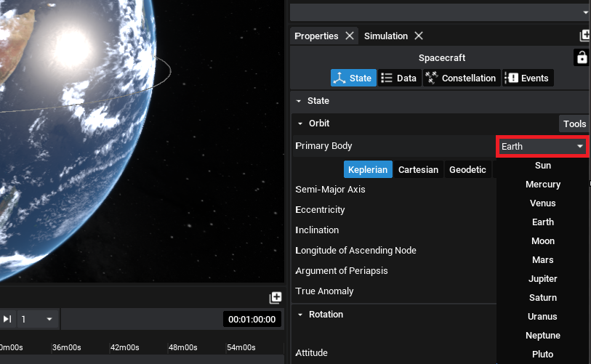Open the playback speed dropdown
The image size is (591, 364).
click(x=37, y=319)
